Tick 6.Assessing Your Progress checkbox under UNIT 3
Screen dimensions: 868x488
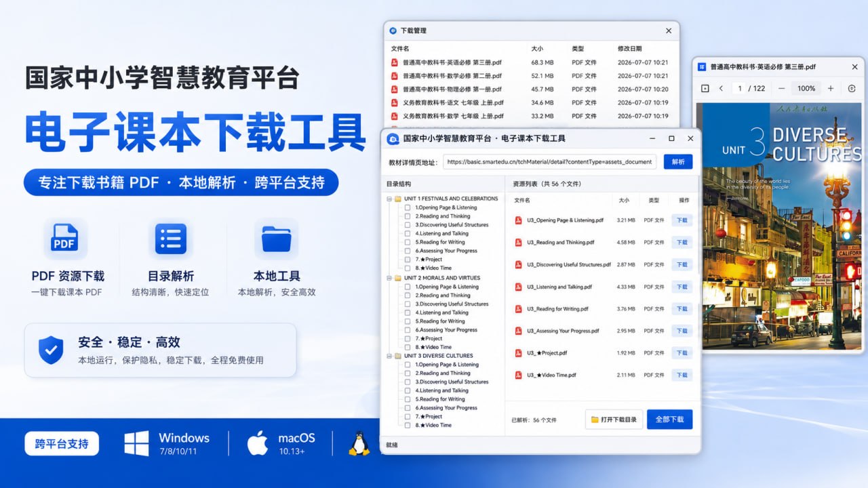tap(408, 408)
